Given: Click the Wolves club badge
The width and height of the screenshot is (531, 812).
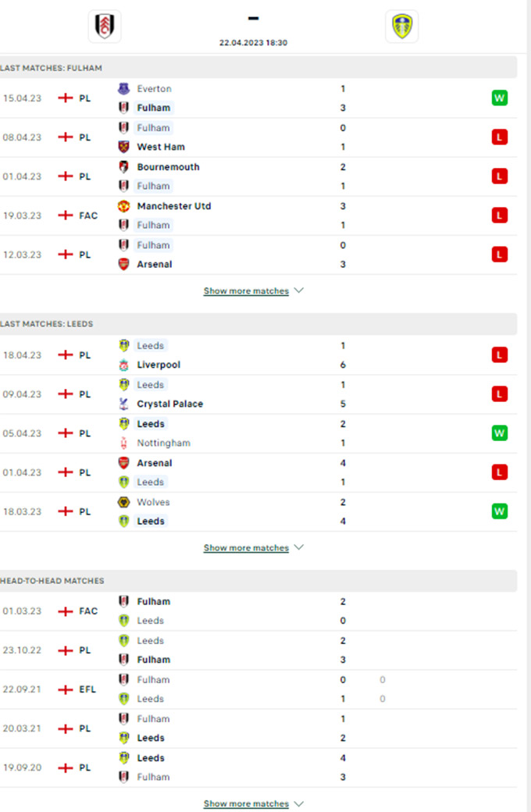Looking at the screenshot, I should click(x=124, y=502).
